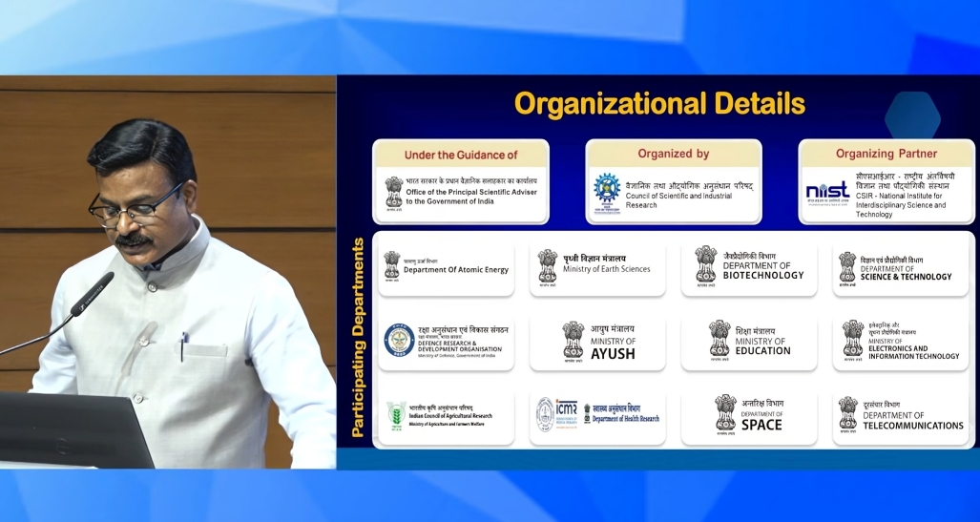Click the 'Organizational Details' slide title
Image resolution: width=980 pixels, height=522 pixels.
(659, 104)
